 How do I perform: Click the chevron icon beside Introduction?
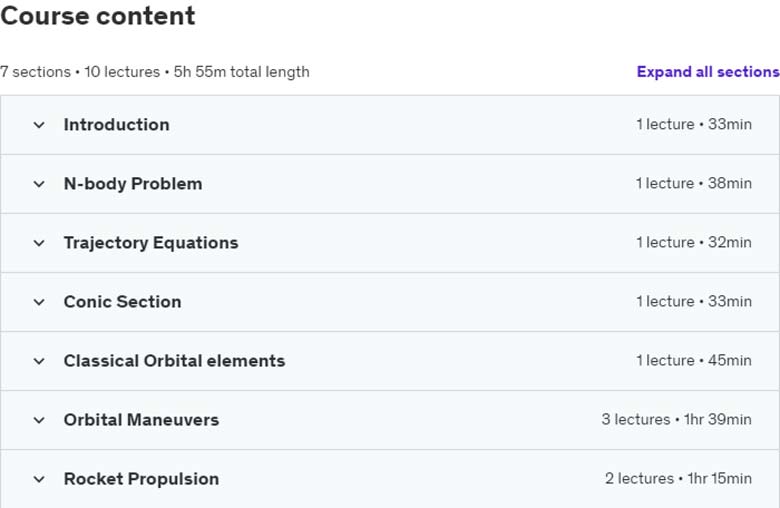[x=39, y=125]
